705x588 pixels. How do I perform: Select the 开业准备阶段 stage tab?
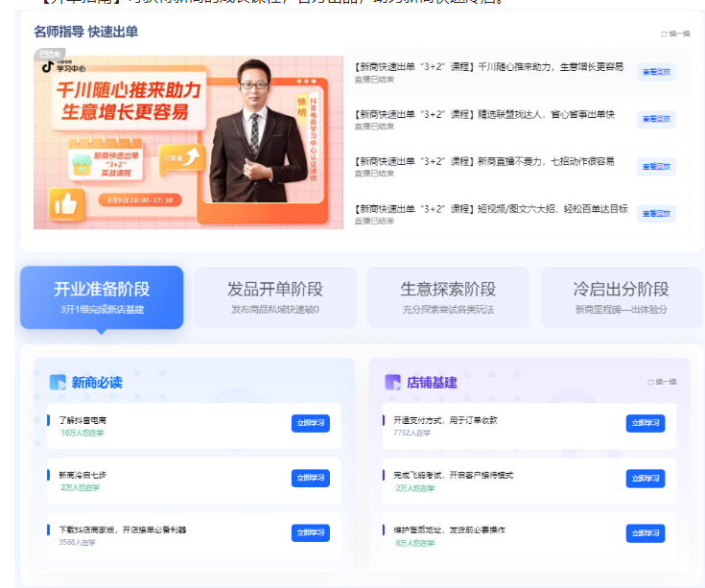click(x=102, y=296)
